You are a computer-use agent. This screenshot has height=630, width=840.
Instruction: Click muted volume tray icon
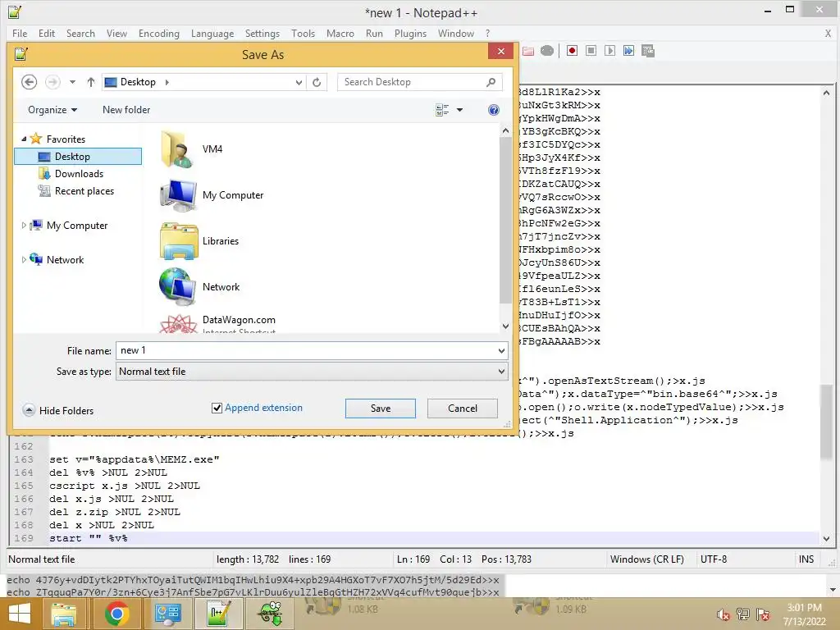[724, 614]
